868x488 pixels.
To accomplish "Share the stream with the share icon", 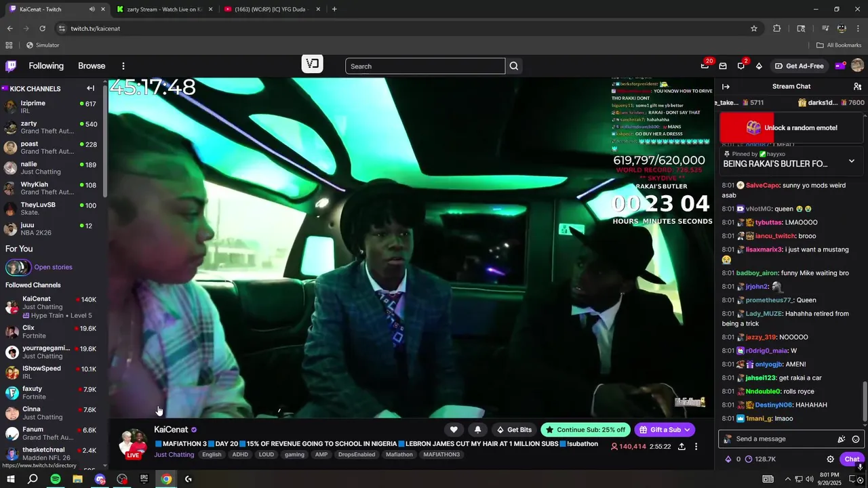I will [x=682, y=447].
